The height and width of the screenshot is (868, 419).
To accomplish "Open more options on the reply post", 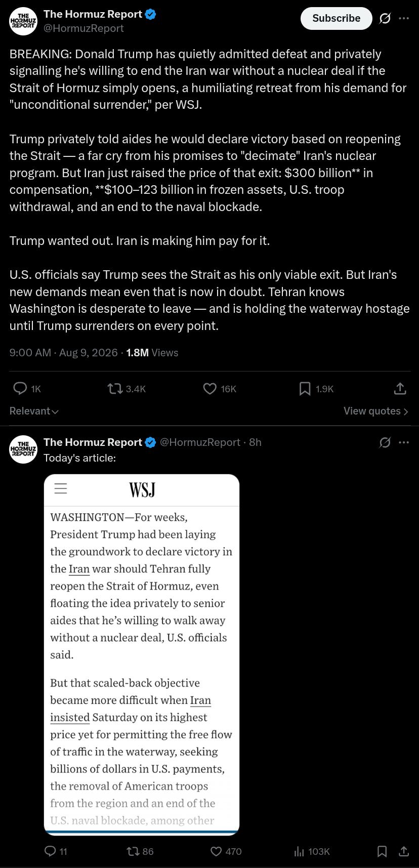I will [404, 442].
